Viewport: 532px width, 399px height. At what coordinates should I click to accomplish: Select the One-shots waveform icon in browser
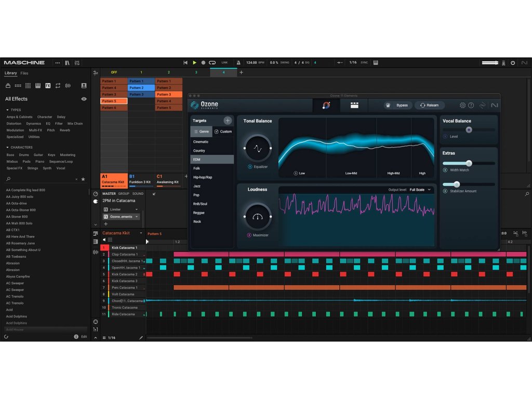coord(68,86)
